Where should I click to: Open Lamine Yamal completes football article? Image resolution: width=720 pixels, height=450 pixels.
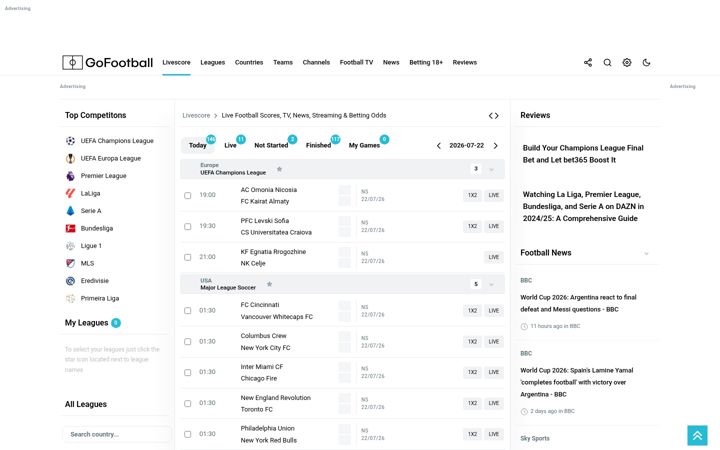coord(577,382)
